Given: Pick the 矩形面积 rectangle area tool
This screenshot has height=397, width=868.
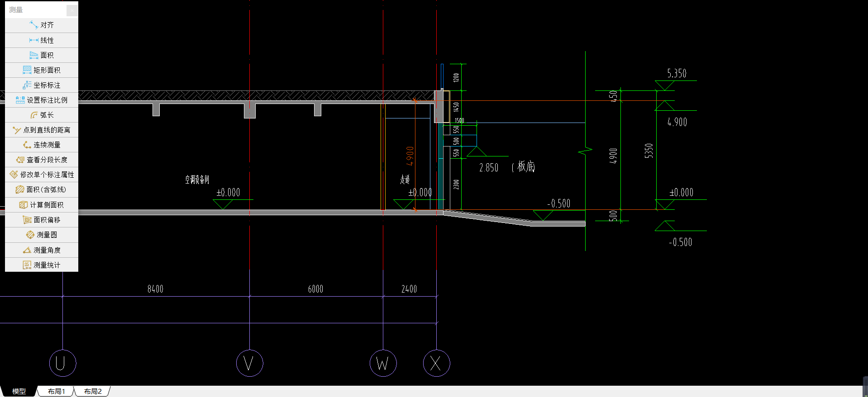Looking at the screenshot, I should tap(42, 70).
